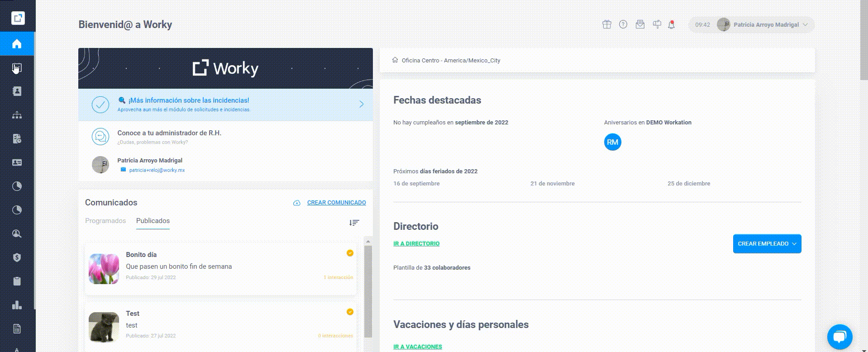Click the Crear Comunicado link
The width and height of the screenshot is (868, 352).
tap(337, 203)
